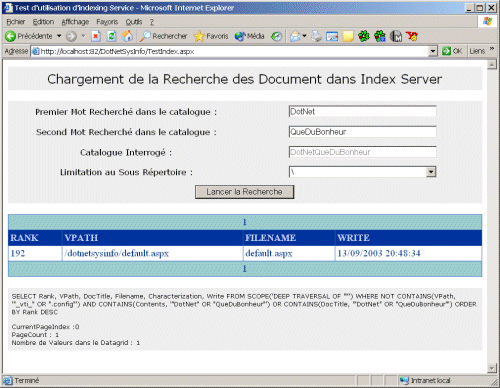Click the scrollbar up arrow
Screen dimensions: 500x388
coord(492,64)
